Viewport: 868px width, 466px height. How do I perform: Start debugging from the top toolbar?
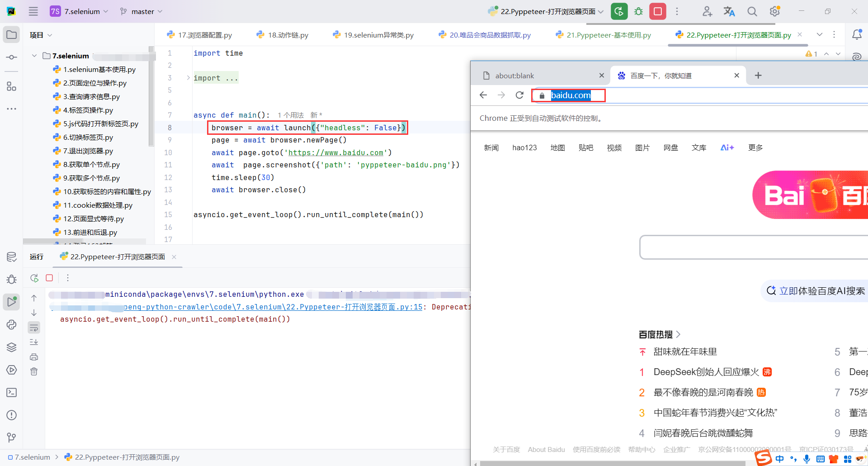tap(638, 11)
